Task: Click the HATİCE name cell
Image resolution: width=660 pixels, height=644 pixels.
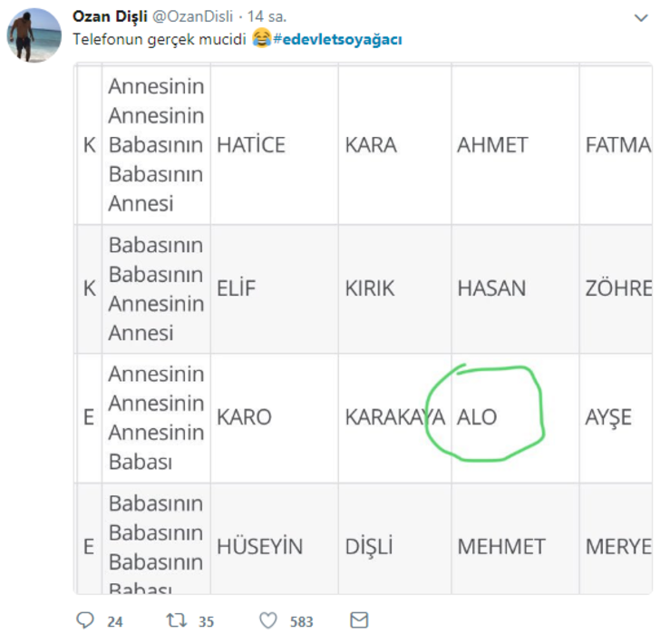Action: [251, 145]
